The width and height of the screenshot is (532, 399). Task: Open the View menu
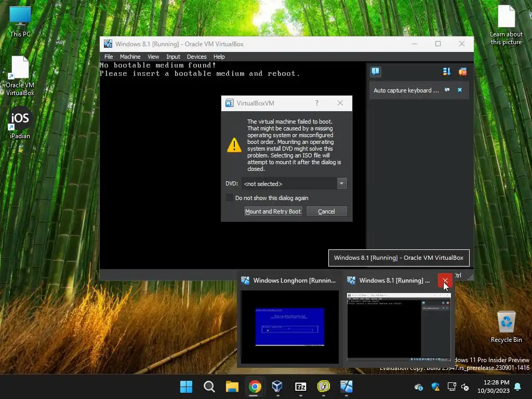[153, 57]
